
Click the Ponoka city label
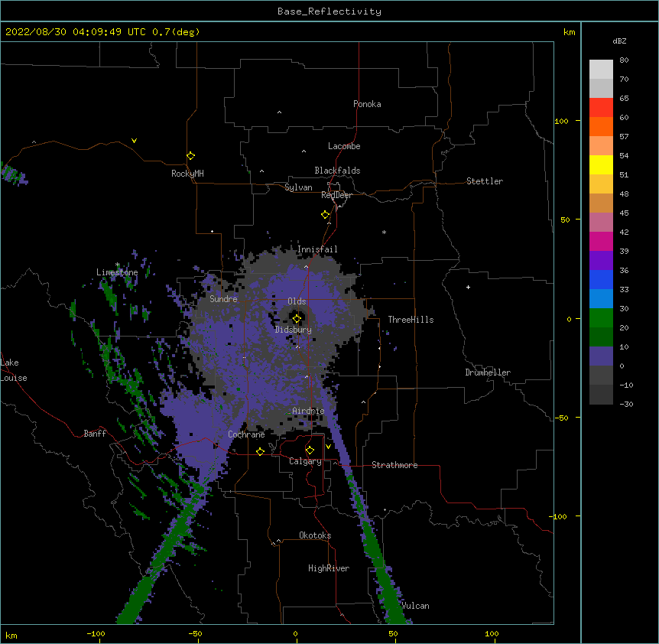pyautogui.click(x=367, y=104)
